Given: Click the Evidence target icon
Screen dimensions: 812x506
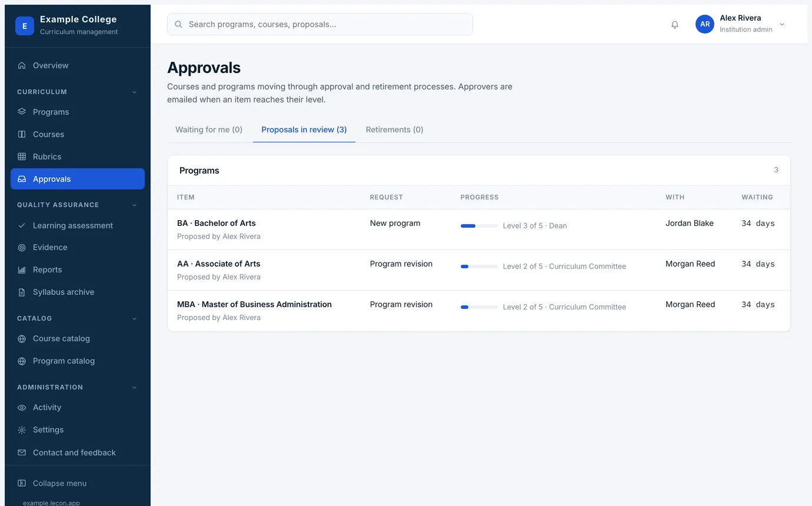Looking at the screenshot, I should tap(22, 248).
